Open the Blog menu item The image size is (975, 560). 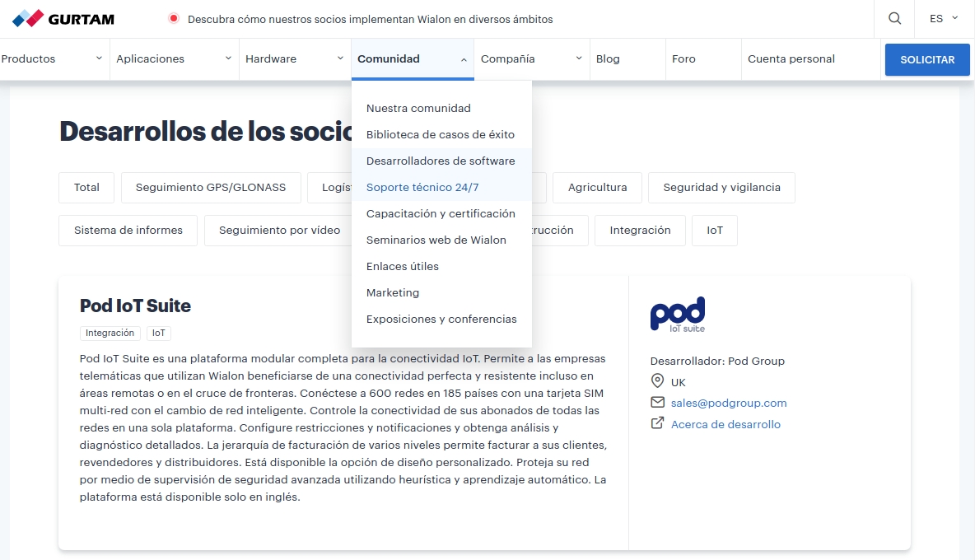[x=607, y=58]
